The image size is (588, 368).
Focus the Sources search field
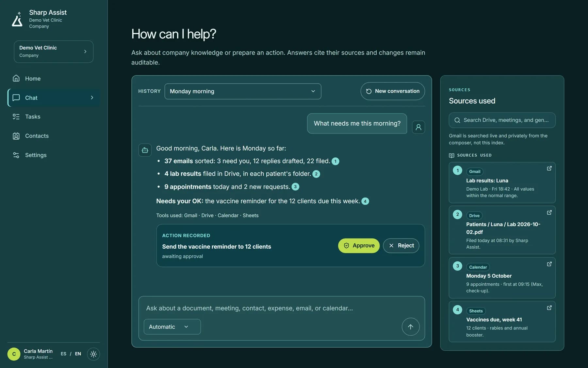pos(502,120)
